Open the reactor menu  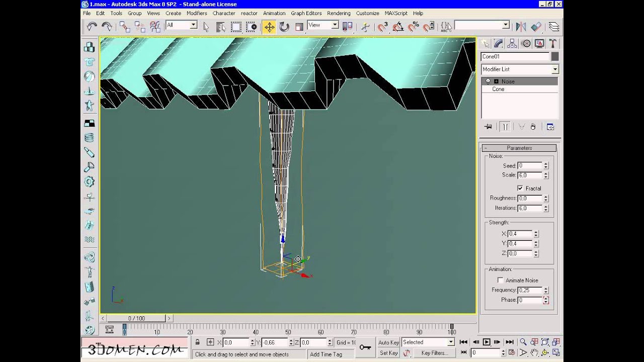click(x=249, y=13)
